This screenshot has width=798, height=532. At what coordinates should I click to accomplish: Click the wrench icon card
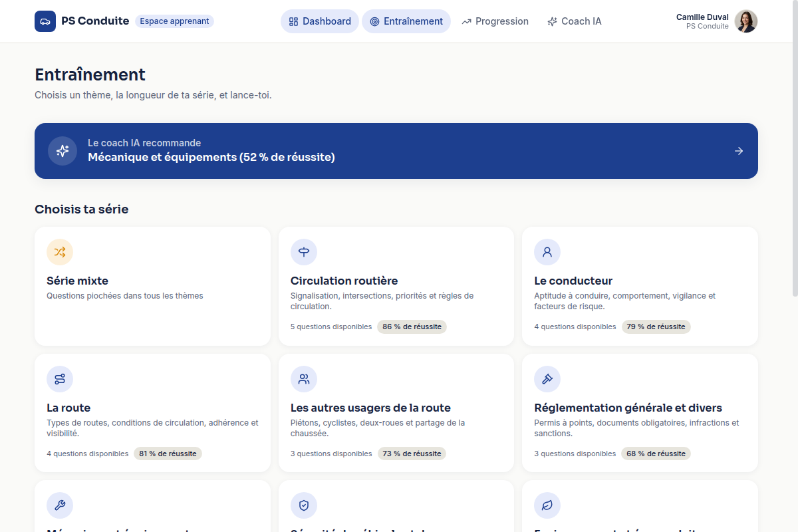point(60,505)
